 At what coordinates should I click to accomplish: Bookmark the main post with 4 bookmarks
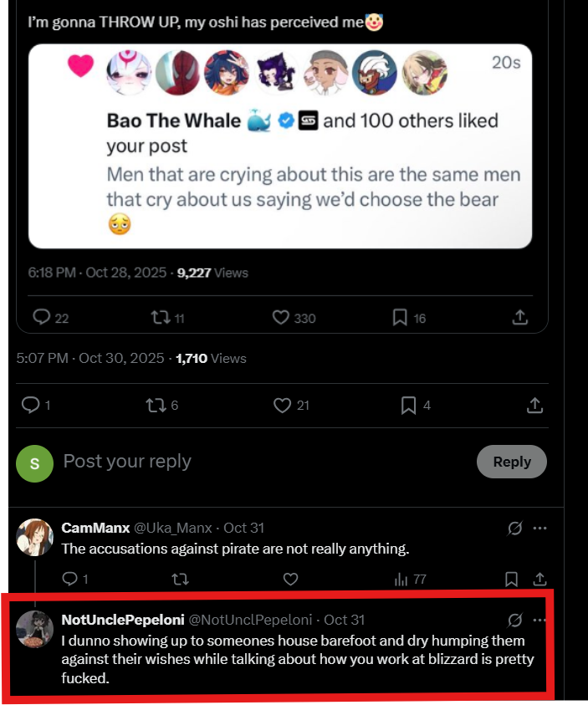pos(408,406)
